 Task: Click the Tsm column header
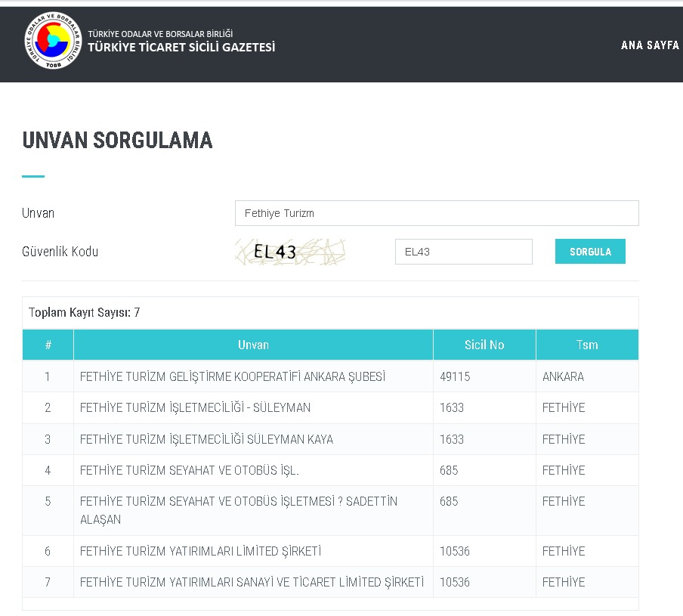click(x=587, y=345)
